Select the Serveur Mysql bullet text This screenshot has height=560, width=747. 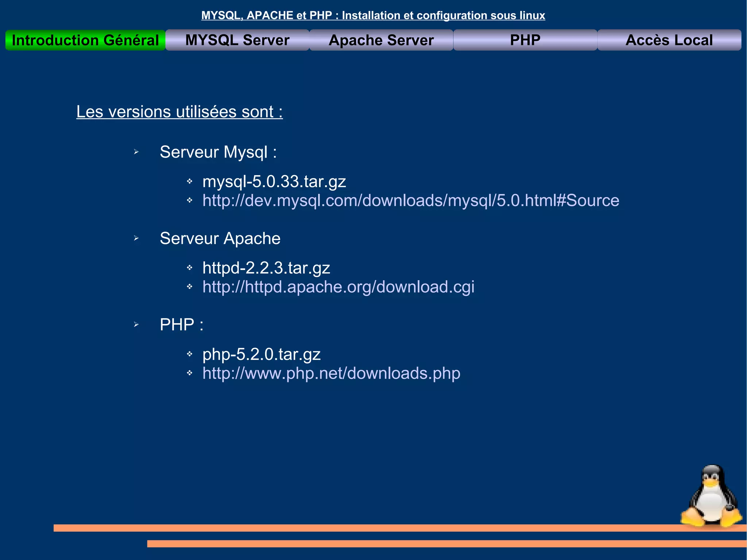218,152
